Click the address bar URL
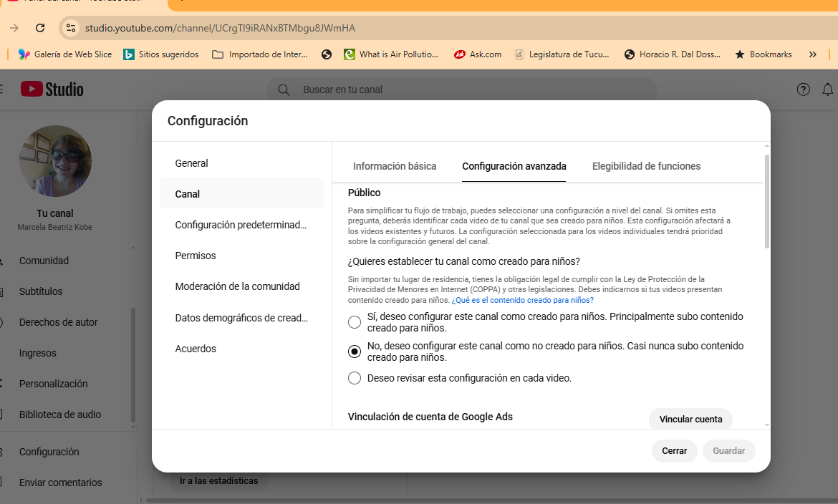 pos(220,28)
